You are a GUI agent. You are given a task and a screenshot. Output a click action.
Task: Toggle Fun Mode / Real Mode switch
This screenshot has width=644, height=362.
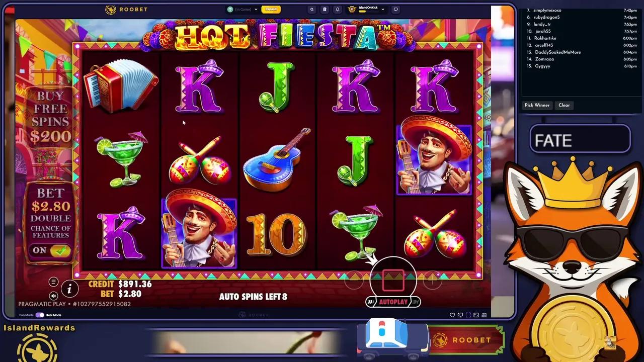coord(40,315)
